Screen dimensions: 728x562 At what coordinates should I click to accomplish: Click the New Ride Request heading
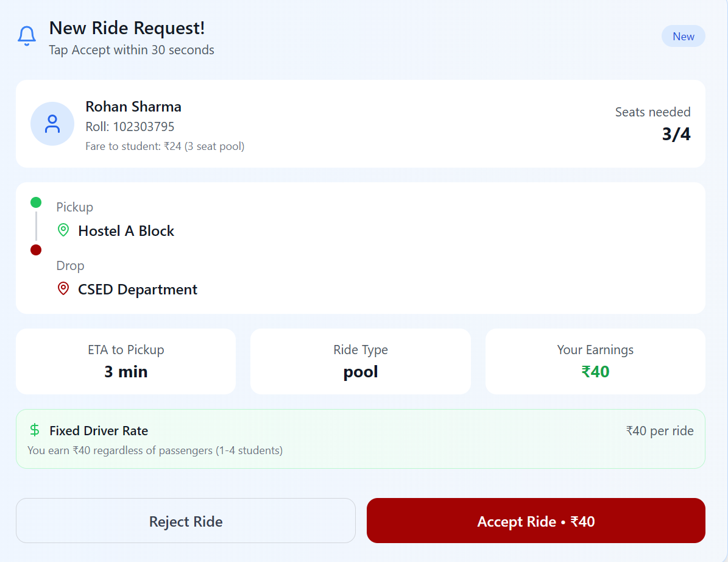click(127, 28)
